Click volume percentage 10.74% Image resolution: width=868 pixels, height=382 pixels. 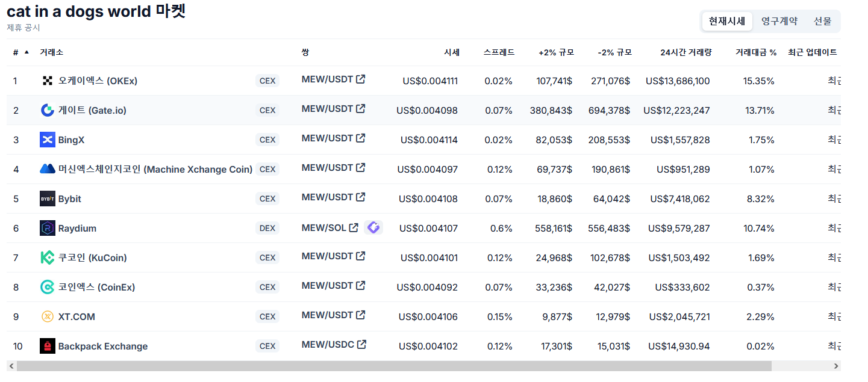click(759, 228)
